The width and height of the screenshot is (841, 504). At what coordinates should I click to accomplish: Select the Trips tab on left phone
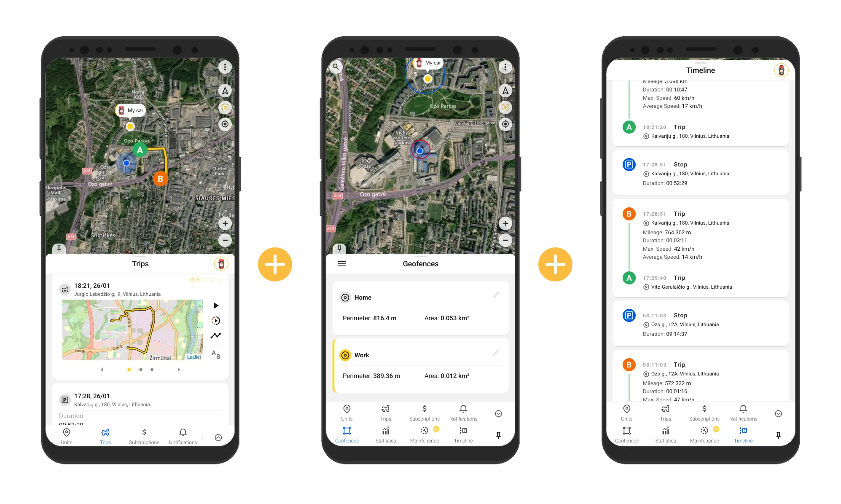point(105,436)
